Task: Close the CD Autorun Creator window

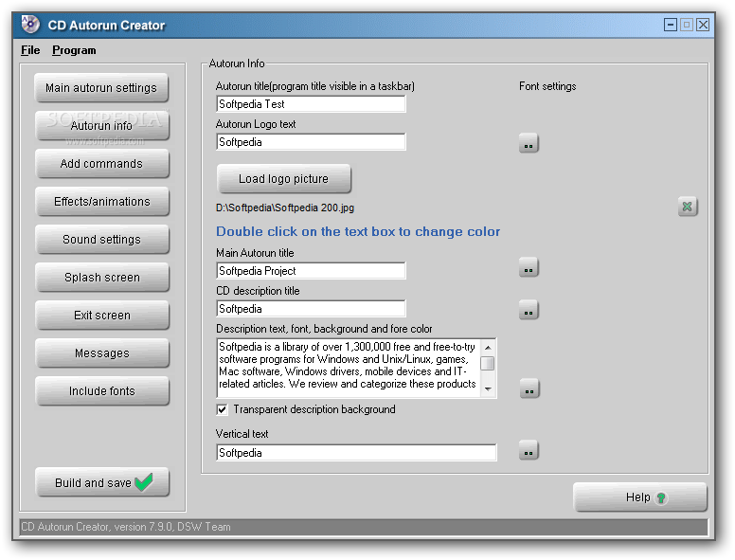Action: pyautogui.click(x=703, y=25)
